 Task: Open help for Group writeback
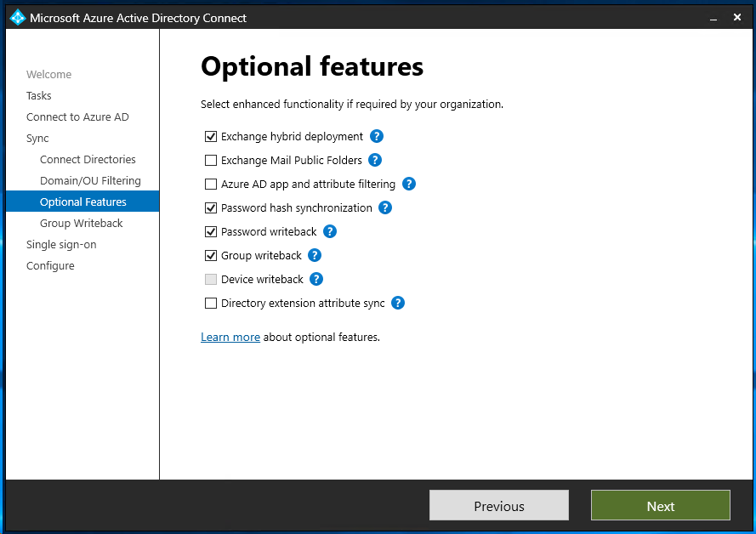click(315, 255)
